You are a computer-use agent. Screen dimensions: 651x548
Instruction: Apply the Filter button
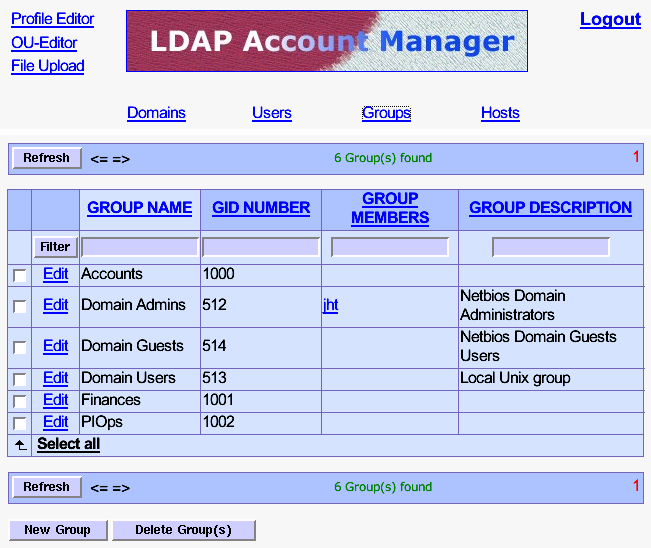55,247
